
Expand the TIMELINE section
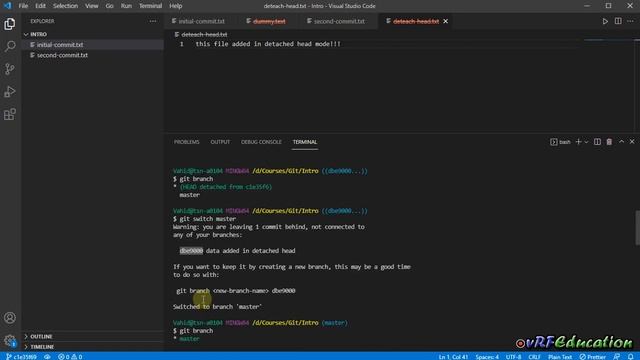(x=93, y=347)
